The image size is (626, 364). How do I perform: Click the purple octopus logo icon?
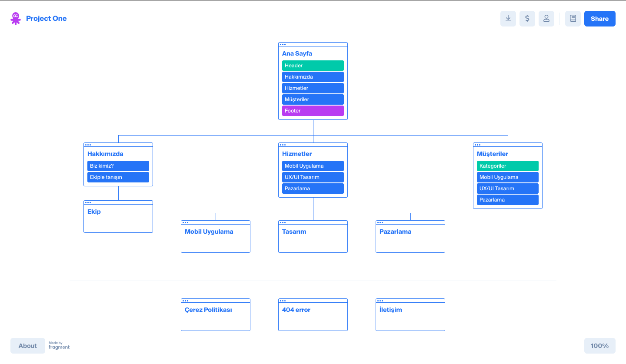click(16, 19)
